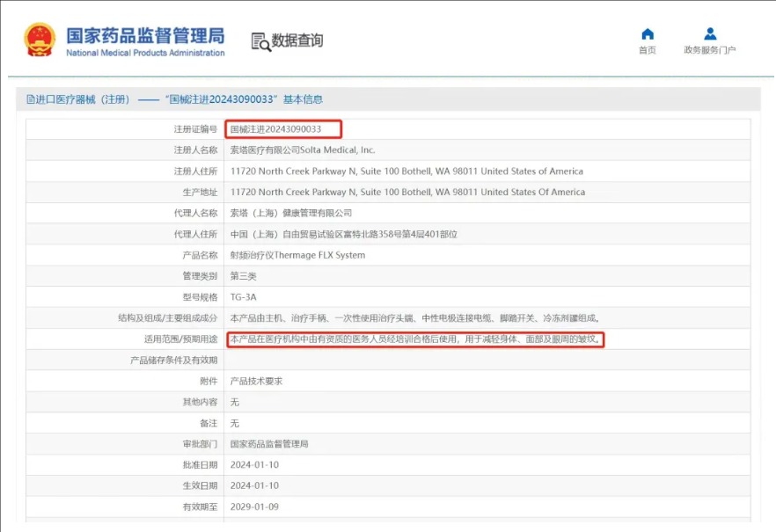
Task: Click the 产品技术要求 attachment entry
Action: pyautogui.click(x=256, y=381)
